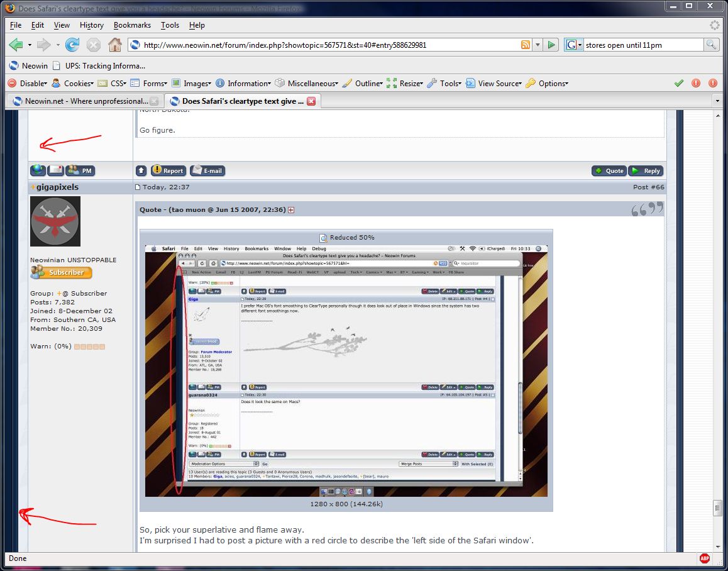Open the Information toolbar dropdown

click(243, 83)
